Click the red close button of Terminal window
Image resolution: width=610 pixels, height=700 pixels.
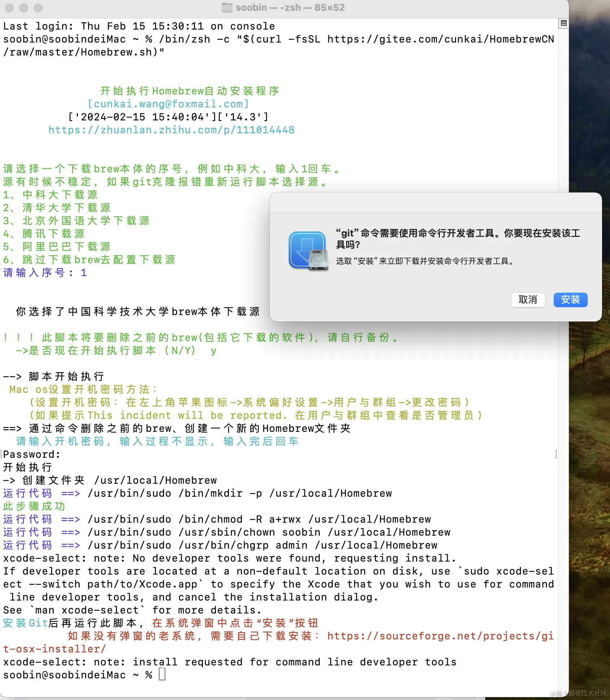[x=9, y=8]
